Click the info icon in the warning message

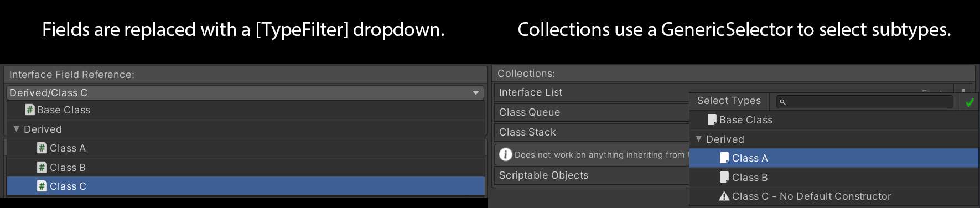click(x=506, y=154)
